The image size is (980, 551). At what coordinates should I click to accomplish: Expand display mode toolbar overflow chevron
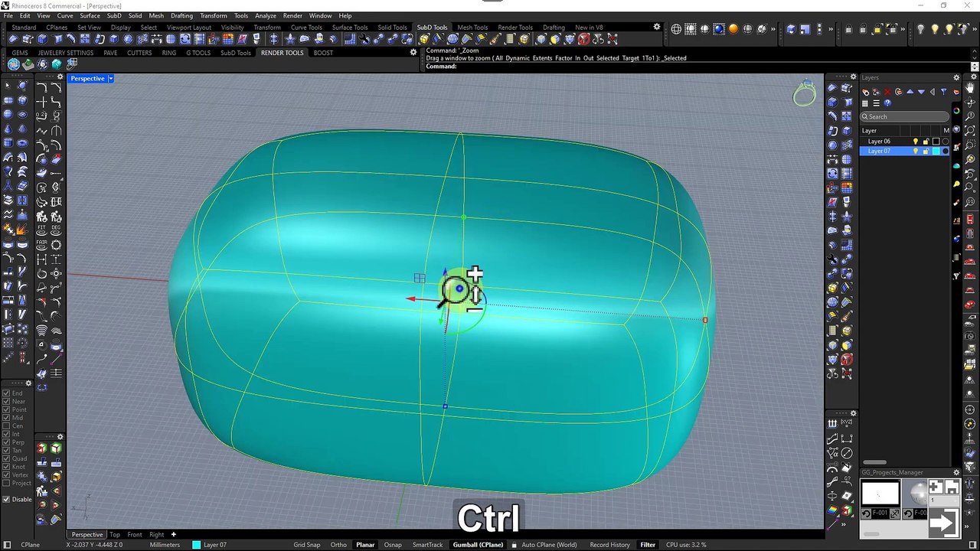(773, 29)
